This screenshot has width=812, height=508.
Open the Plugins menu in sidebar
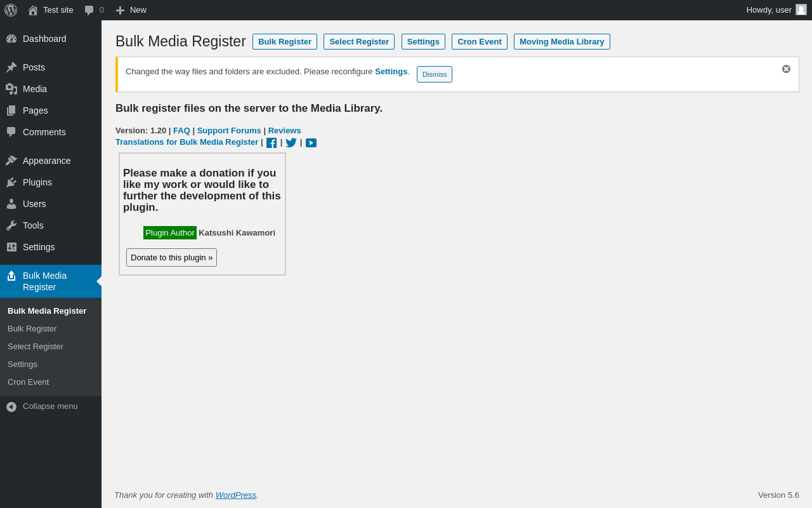pyautogui.click(x=51, y=182)
